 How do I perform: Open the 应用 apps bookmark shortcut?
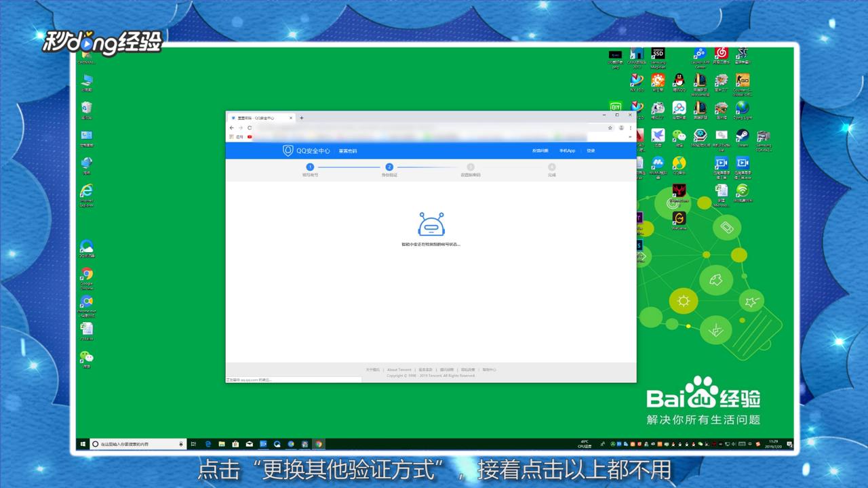[237, 137]
